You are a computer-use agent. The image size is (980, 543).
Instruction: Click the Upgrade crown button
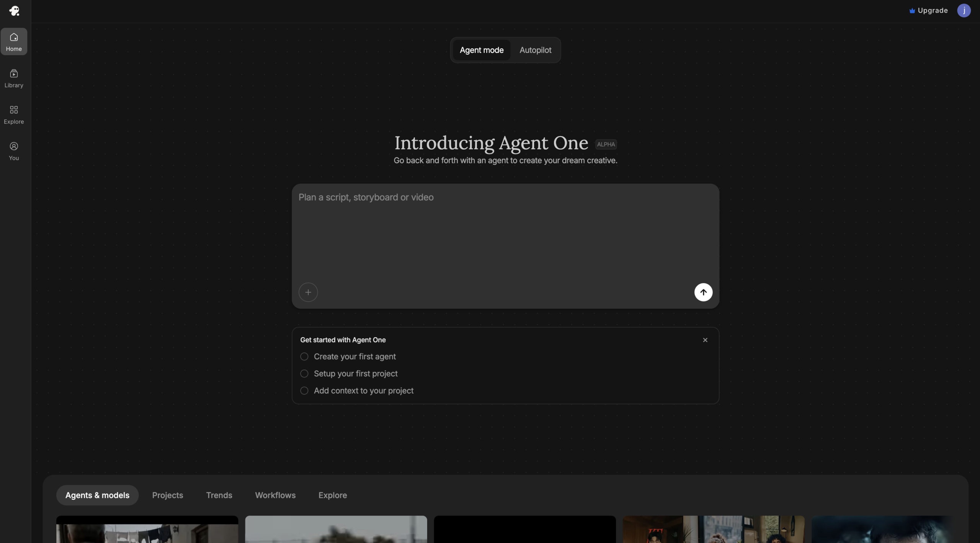tap(929, 10)
